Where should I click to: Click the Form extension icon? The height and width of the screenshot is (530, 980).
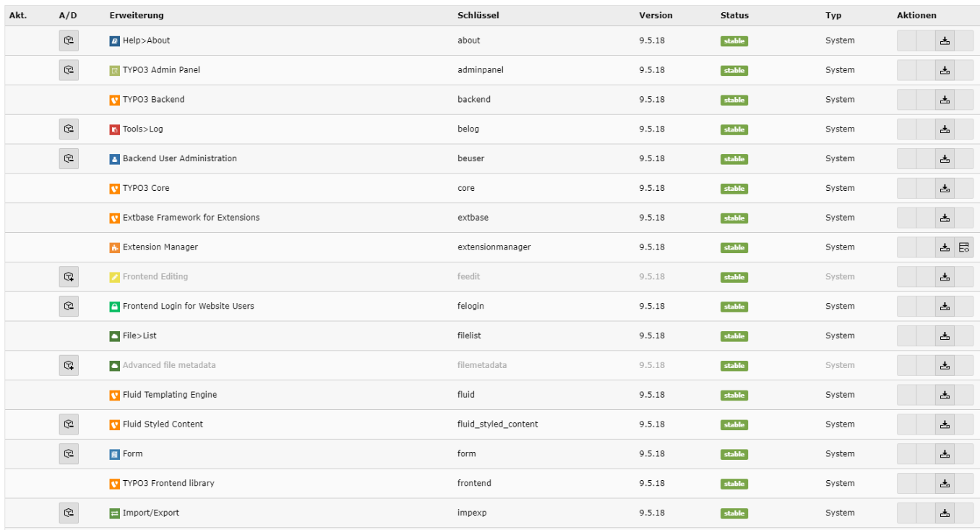click(x=114, y=454)
